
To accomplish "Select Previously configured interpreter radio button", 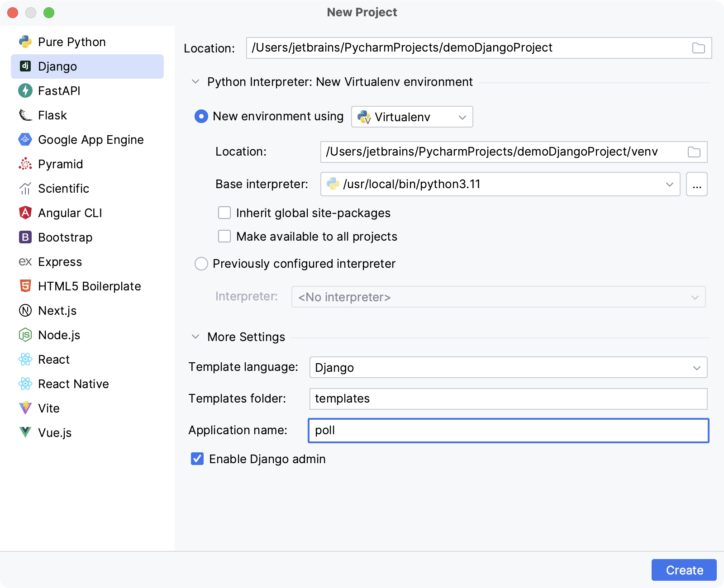I will [x=201, y=264].
